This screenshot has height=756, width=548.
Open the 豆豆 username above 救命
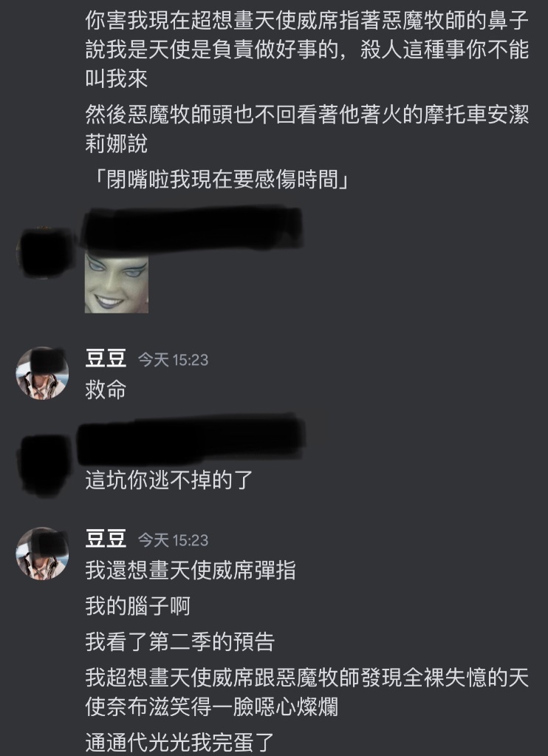tap(106, 359)
